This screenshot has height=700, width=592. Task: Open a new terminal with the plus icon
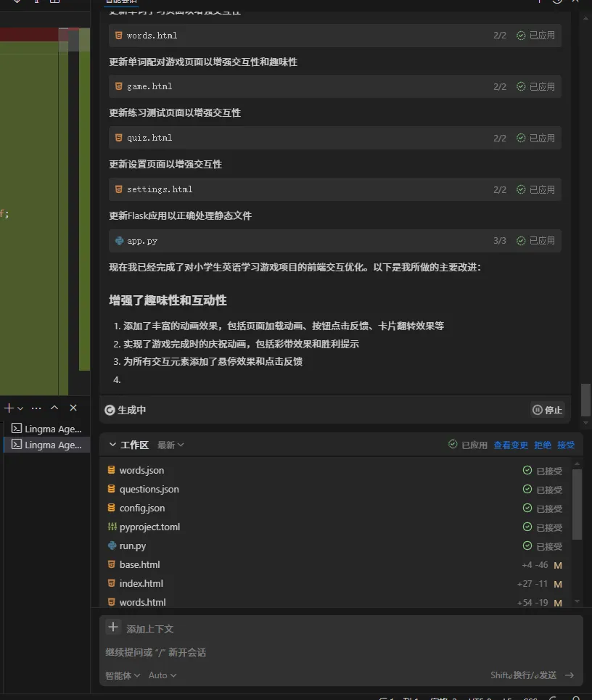pos(8,408)
